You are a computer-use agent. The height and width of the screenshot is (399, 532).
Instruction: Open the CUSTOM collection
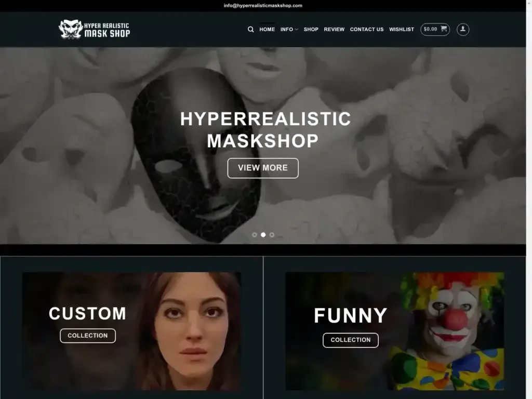coord(87,335)
